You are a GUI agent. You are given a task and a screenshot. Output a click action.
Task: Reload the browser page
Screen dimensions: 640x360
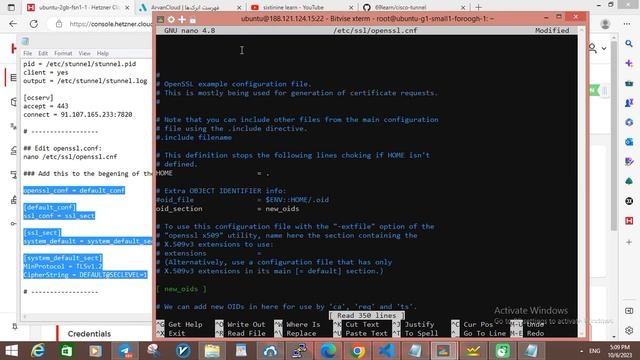tap(34, 24)
